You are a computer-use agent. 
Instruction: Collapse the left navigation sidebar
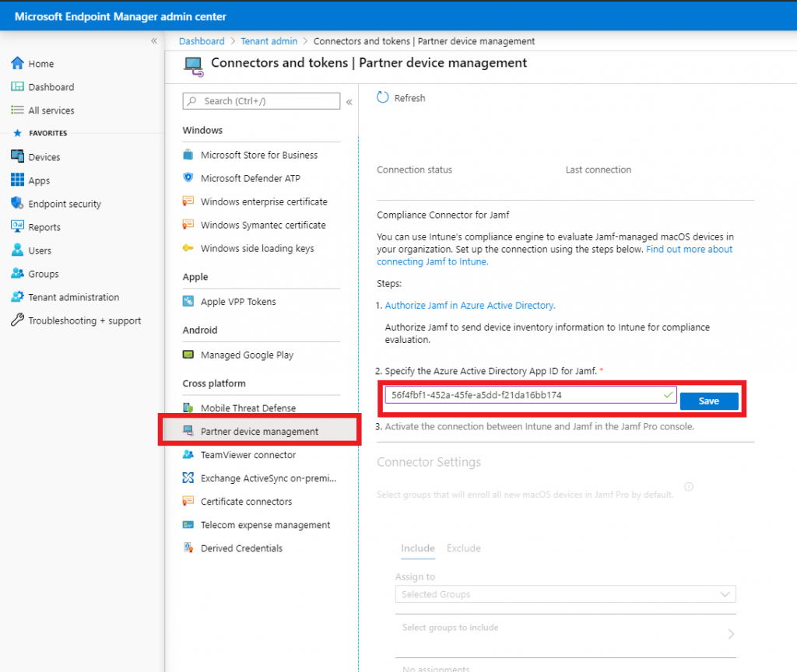click(x=154, y=41)
